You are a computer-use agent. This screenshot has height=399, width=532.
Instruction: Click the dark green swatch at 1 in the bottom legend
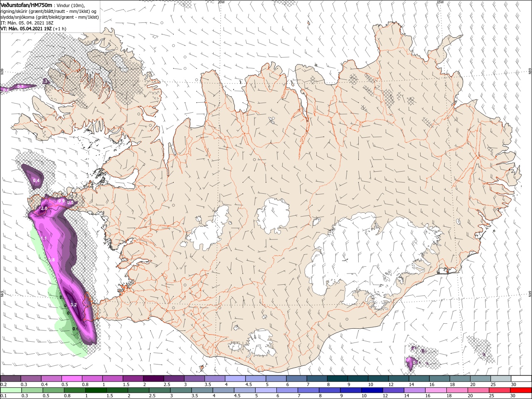96,390
